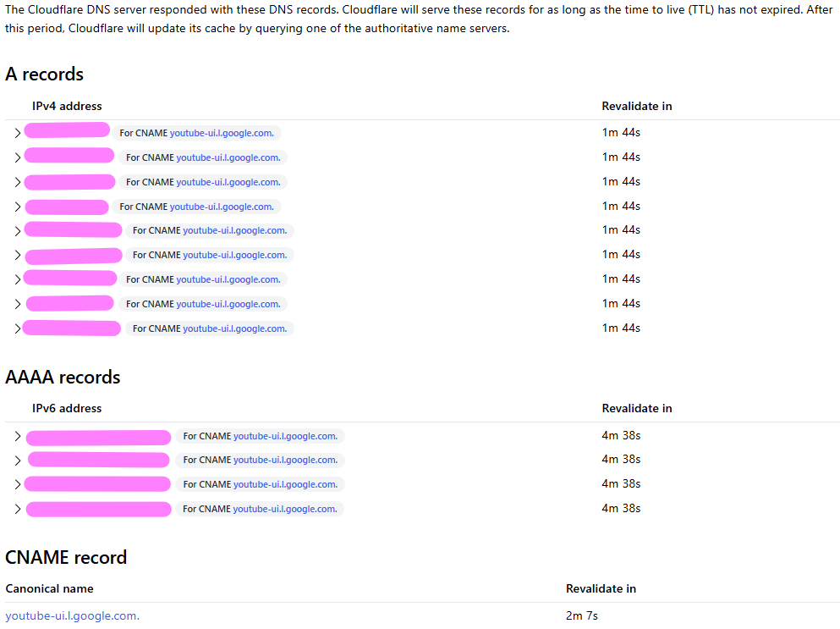Expand the third AAAA record row chevron
This screenshot has height=629, width=840.
(17, 485)
